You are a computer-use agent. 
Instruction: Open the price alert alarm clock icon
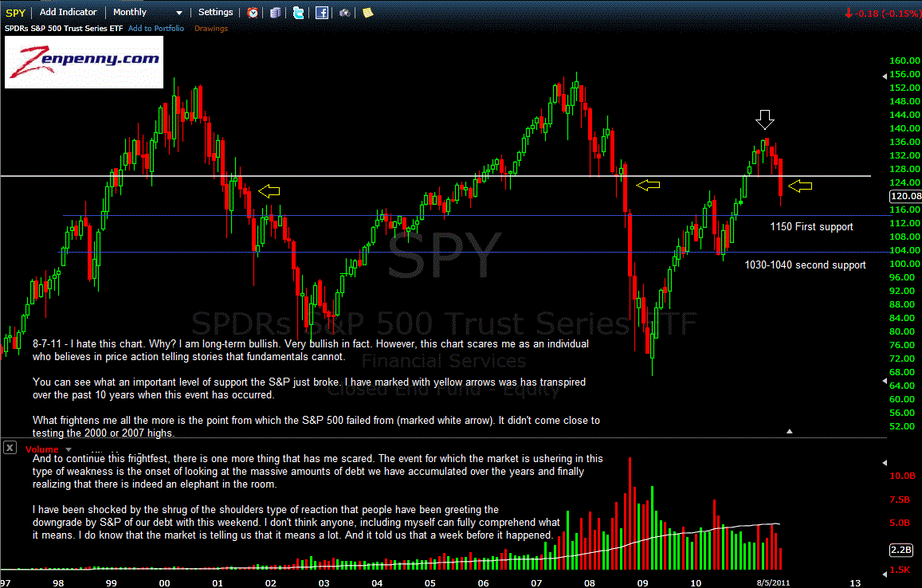pyautogui.click(x=253, y=12)
